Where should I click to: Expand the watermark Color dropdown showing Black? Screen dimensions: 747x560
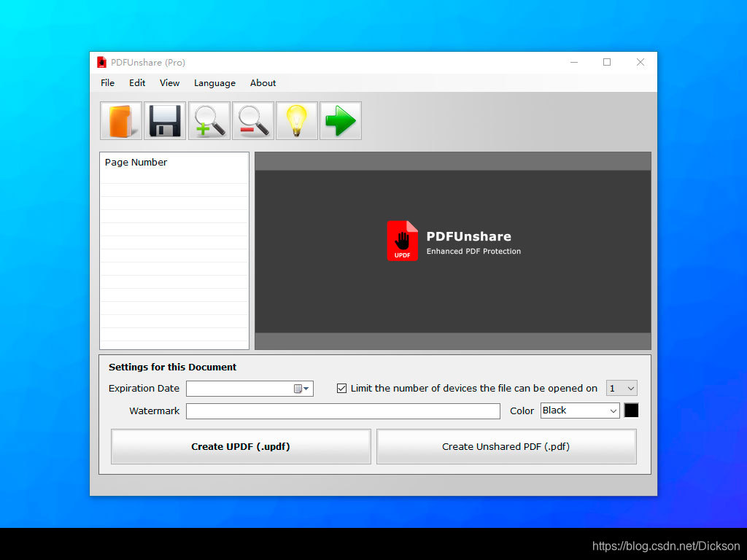613,411
